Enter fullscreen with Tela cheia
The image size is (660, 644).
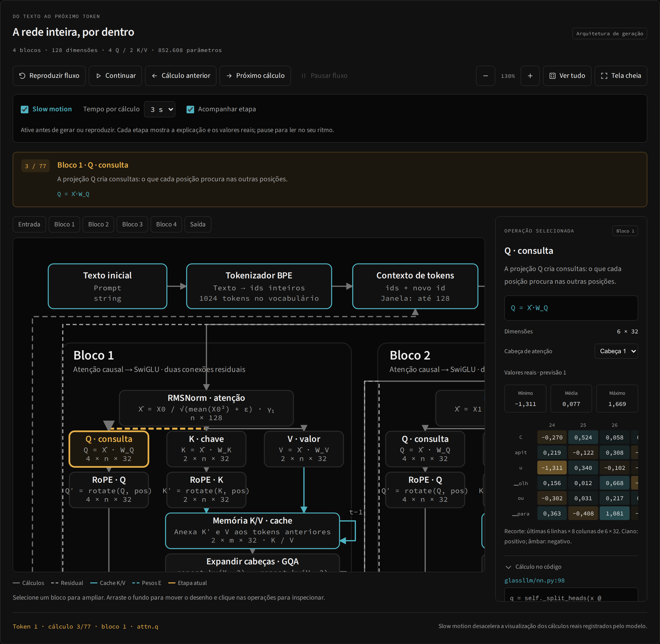click(621, 76)
